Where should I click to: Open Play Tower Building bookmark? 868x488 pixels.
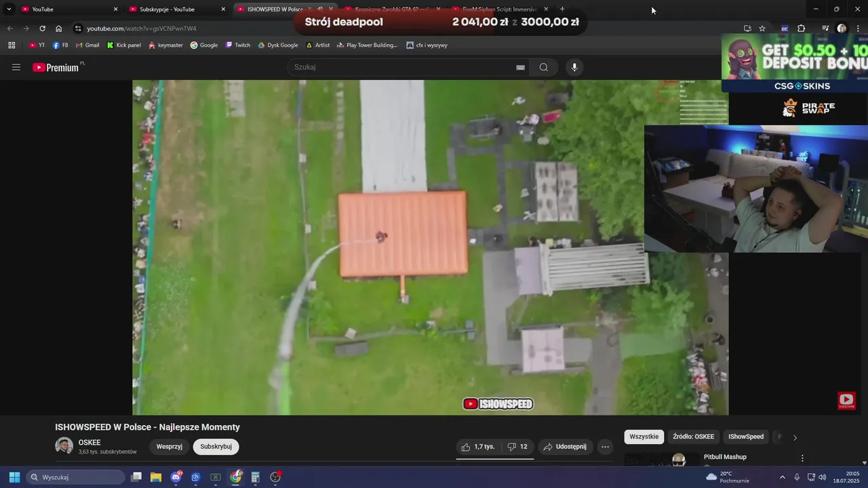(x=367, y=45)
